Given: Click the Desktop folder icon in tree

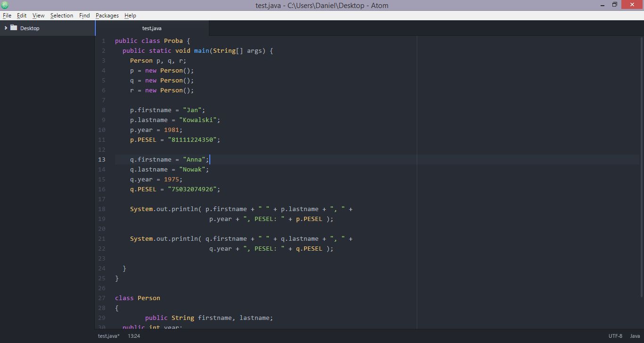Looking at the screenshot, I should 14,28.
